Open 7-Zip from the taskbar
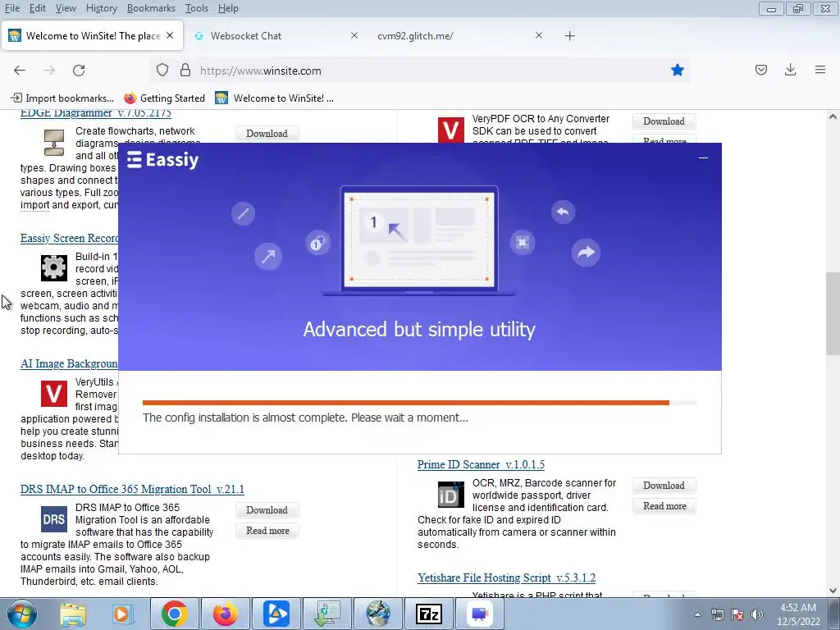840x630 pixels. point(428,614)
